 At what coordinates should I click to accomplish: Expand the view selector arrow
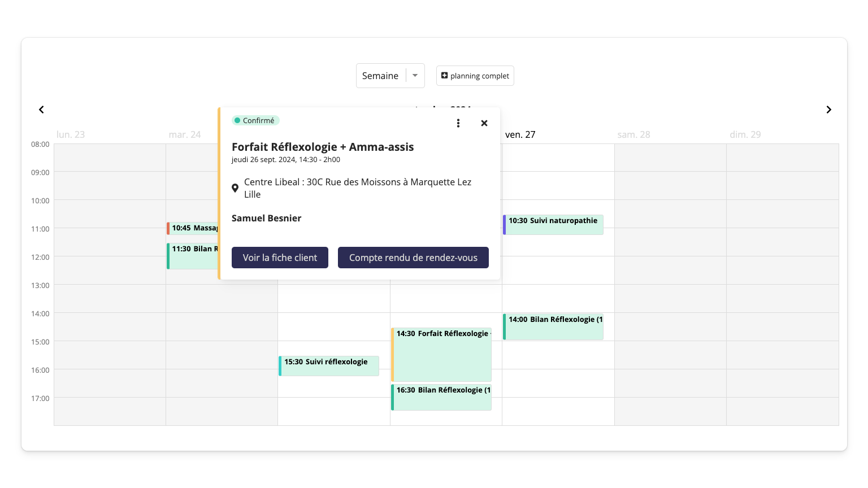415,76
